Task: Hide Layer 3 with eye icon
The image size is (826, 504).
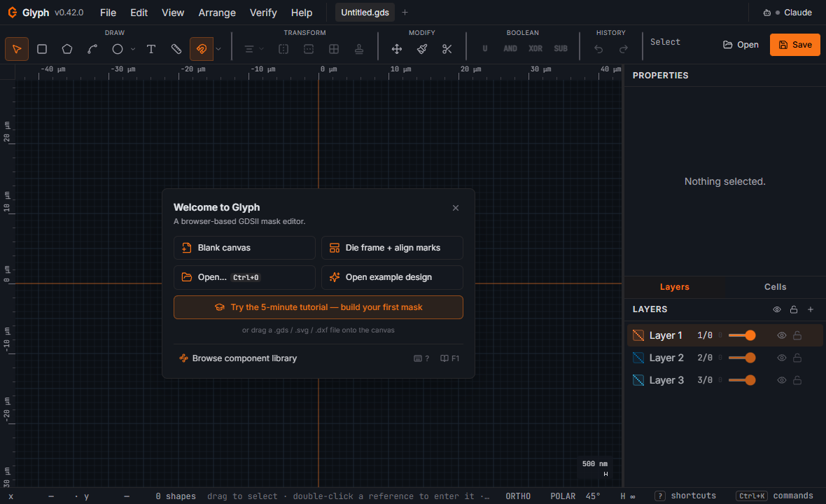Action: pos(782,380)
